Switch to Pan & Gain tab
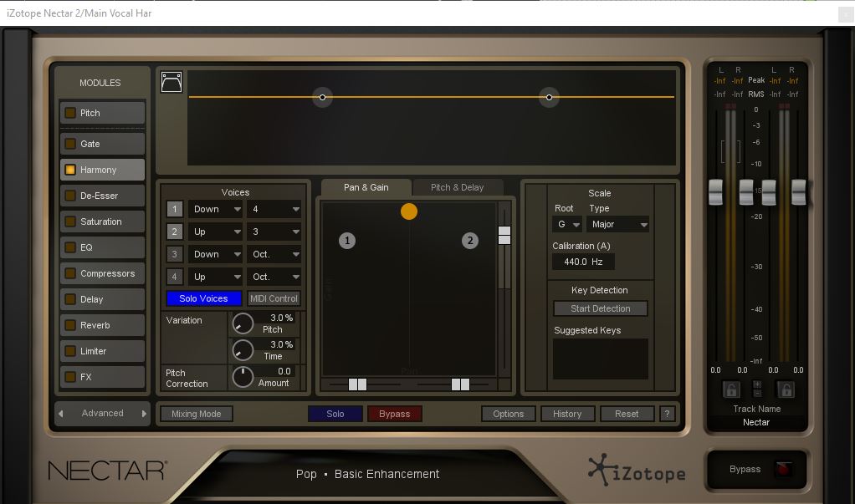The height and width of the screenshot is (504, 855). (366, 187)
